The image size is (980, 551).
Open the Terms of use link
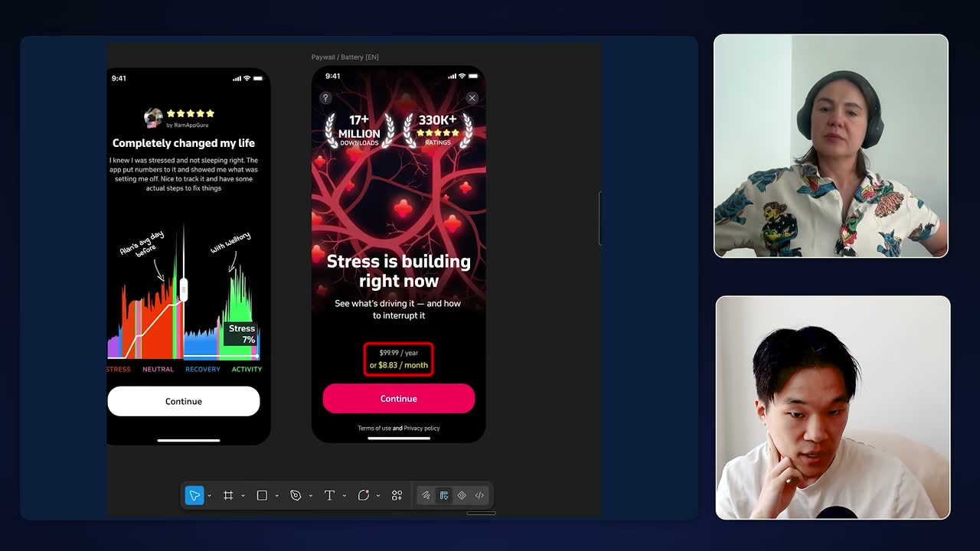point(374,429)
